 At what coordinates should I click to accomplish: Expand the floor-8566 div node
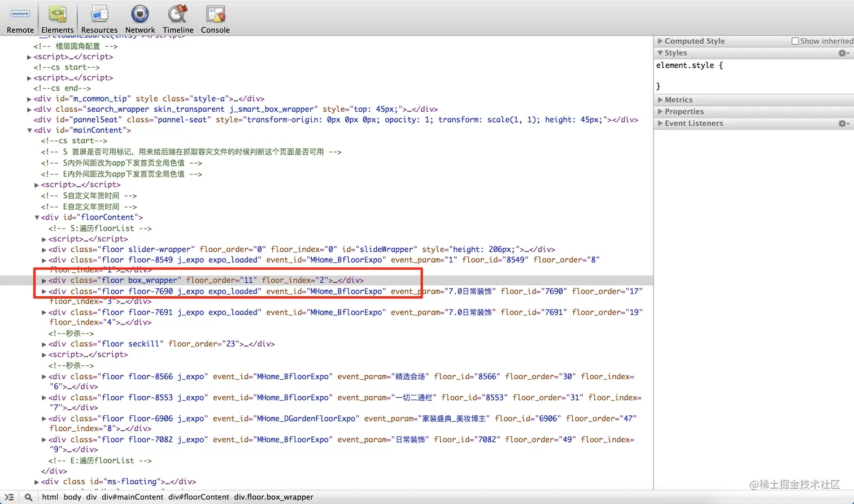pos(44,376)
